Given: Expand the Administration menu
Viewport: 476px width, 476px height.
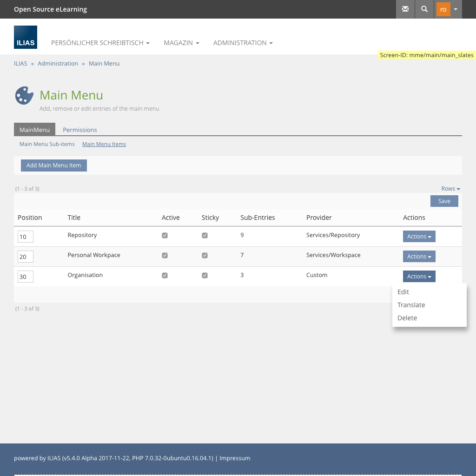Looking at the screenshot, I should pyautogui.click(x=243, y=43).
